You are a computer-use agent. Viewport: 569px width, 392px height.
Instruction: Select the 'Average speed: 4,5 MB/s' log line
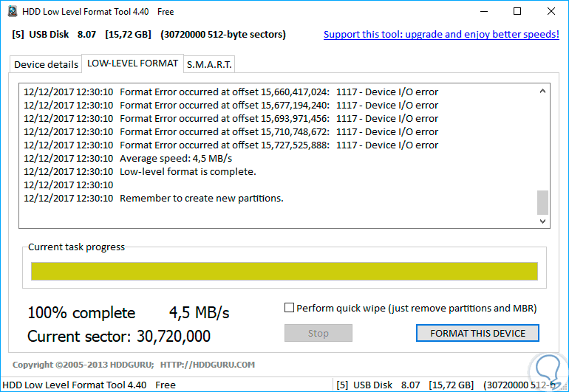pyautogui.click(x=176, y=159)
